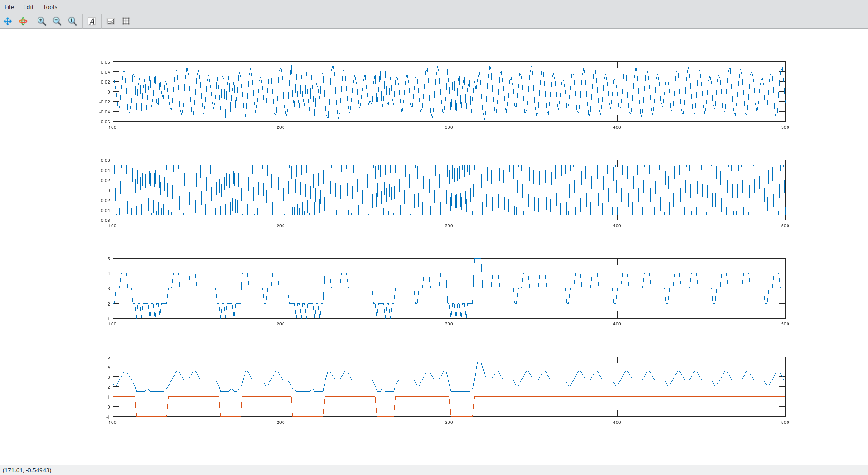Activate the Insert Text tool

pos(92,21)
